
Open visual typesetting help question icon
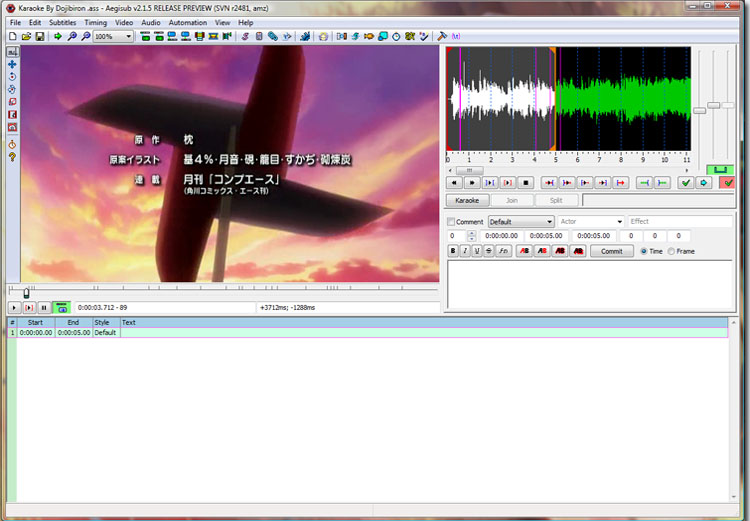click(12, 157)
